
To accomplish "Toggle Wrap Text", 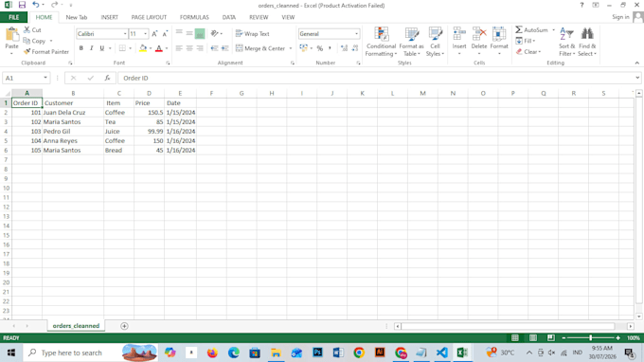I will click(x=252, y=34).
